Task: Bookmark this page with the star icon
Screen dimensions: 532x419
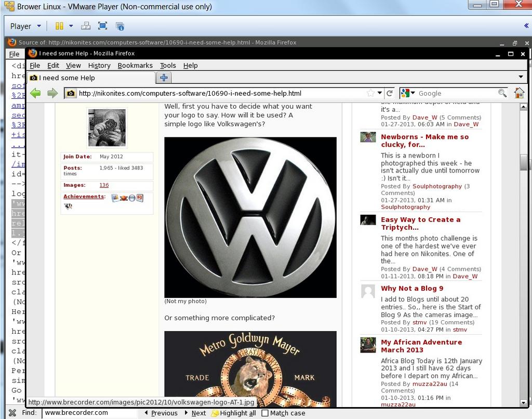Action: point(370,93)
